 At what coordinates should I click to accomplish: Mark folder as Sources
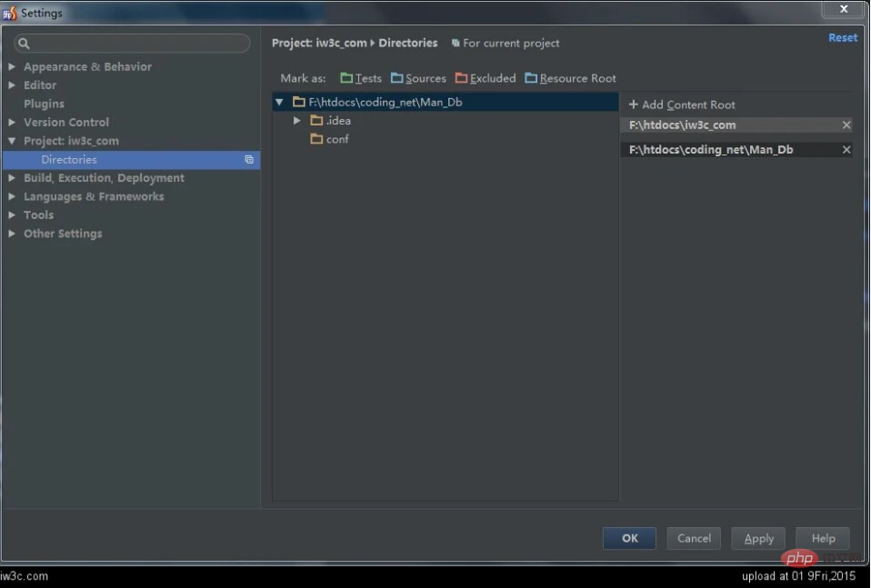click(x=418, y=79)
